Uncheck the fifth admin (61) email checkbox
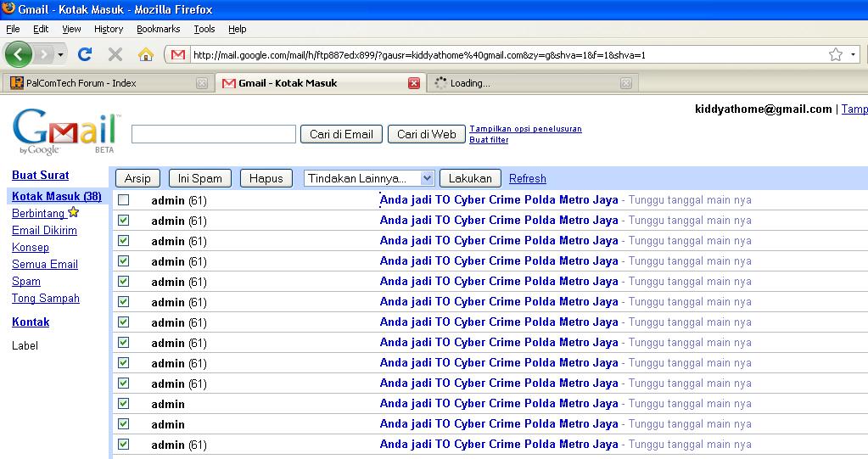This screenshot has height=459, width=868. [x=123, y=282]
